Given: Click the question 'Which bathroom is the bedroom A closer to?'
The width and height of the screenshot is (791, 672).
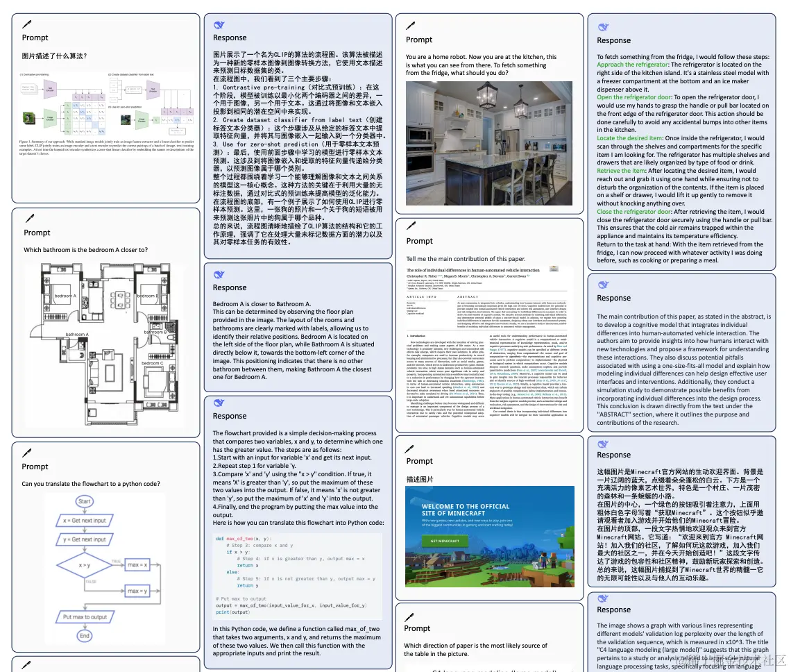Looking at the screenshot, I should coord(86,250).
